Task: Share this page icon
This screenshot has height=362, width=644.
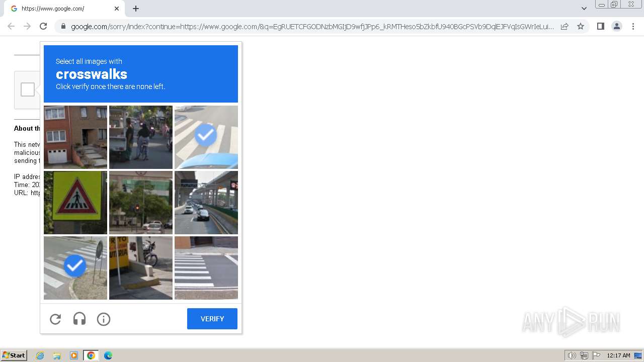Action: (x=565, y=26)
